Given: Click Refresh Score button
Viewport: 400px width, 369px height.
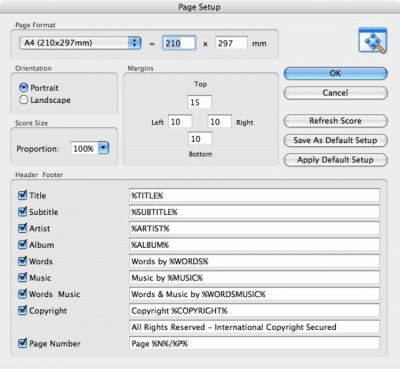Looking at the screenshot, I should (336, 121).
